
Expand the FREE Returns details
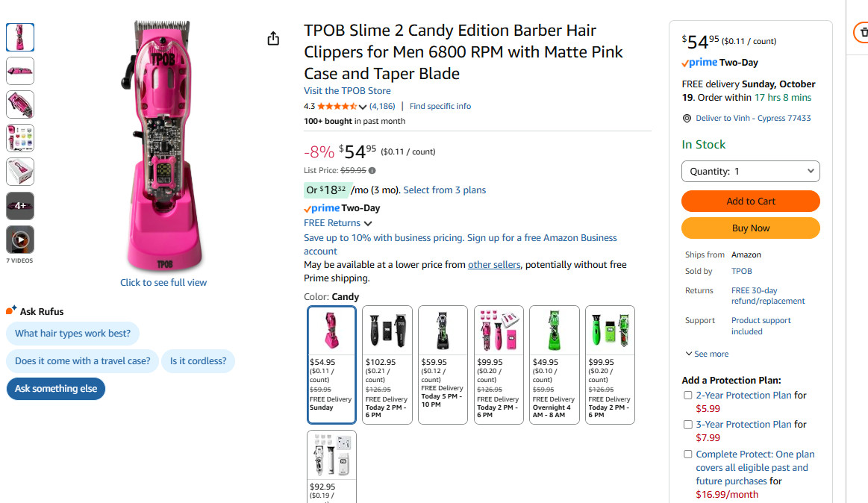click(x=338, y=223)
